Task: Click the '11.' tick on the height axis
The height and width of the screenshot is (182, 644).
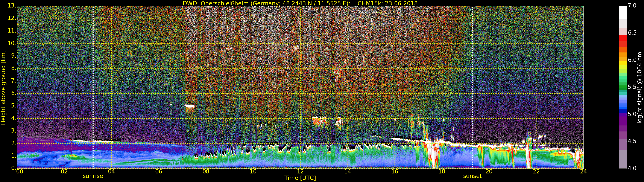Action: (x=12, y=31)
